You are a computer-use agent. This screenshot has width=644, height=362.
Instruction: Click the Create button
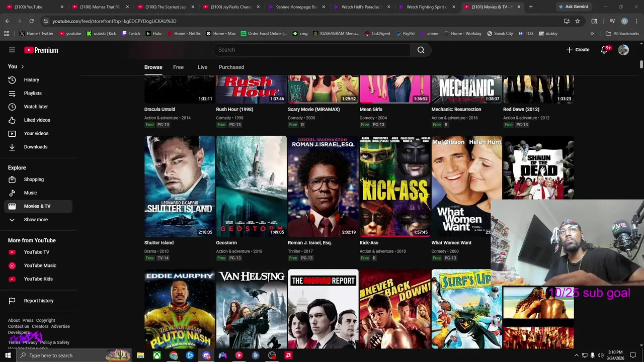[578, 50]
